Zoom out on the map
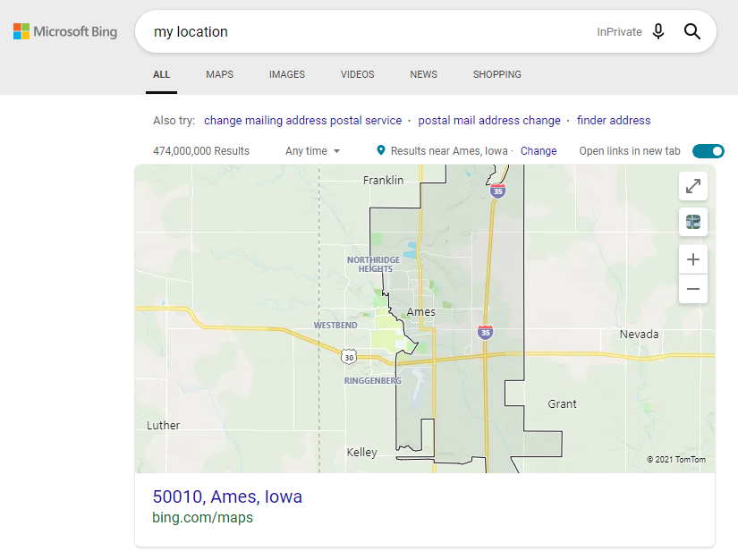 [692, 289]
